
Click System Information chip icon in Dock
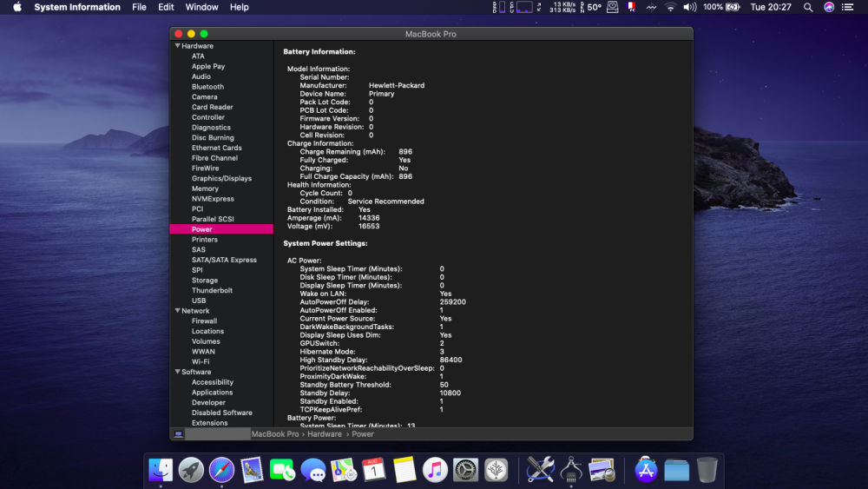pos(571,470)
